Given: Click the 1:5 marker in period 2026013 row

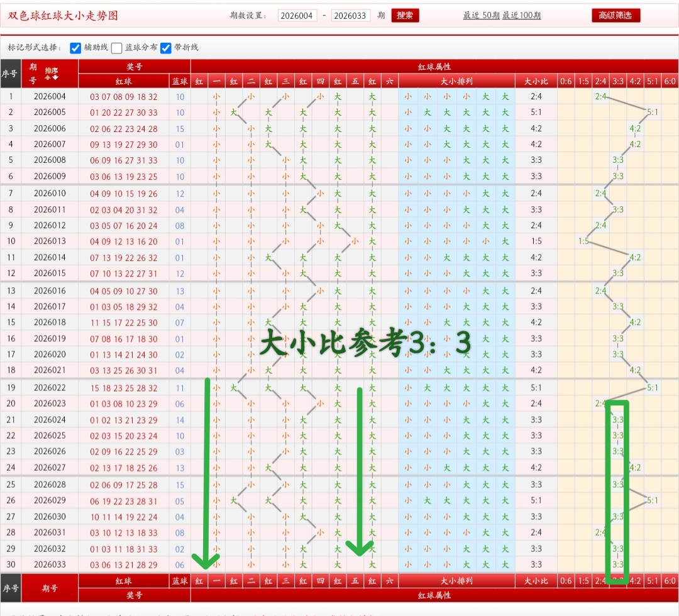Looking at the screenshot, I should click(x=583, y=241).
